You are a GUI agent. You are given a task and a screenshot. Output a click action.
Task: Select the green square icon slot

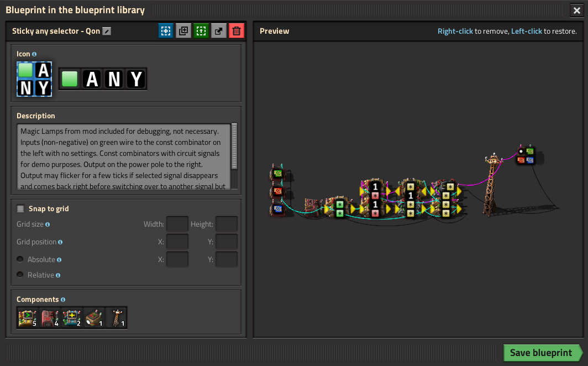pyautogui.click(x=70, y=79)
